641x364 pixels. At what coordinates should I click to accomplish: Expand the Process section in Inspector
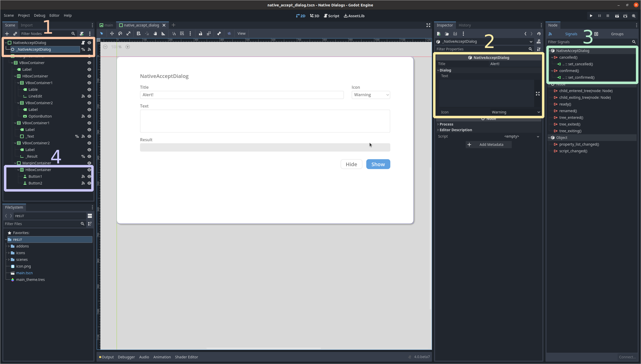pos(446,124)
